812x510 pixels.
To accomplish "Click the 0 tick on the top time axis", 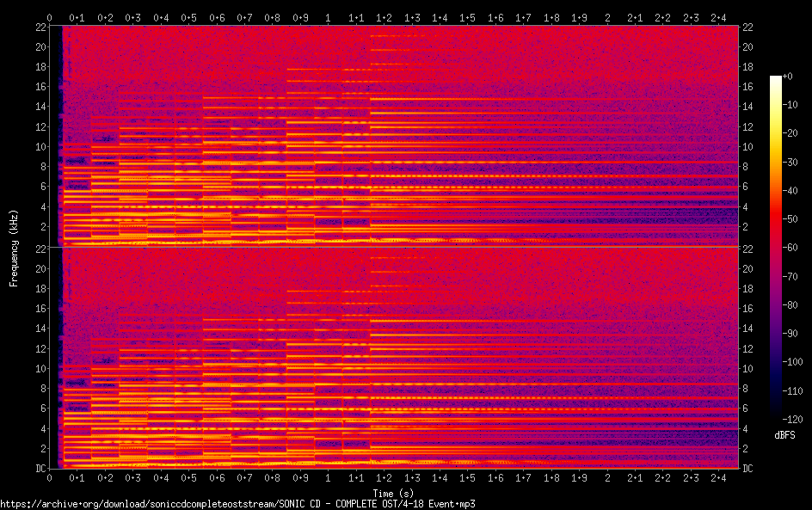I will coord(50,17).
